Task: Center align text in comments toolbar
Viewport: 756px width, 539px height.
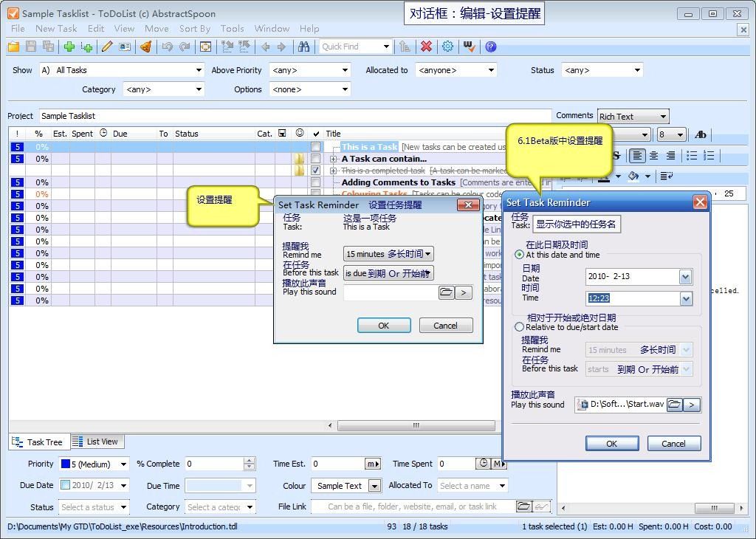Action: pyautogui.click(x=653, y=156)
